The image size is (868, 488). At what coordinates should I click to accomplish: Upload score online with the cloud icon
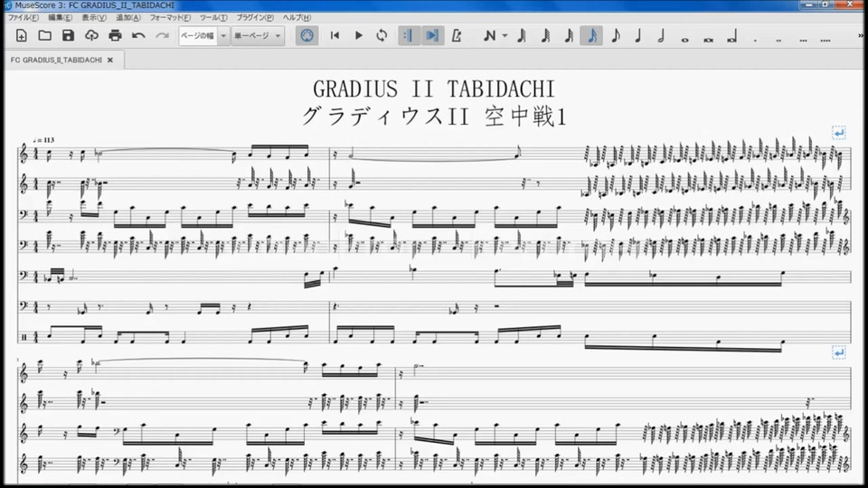point(91,36)
